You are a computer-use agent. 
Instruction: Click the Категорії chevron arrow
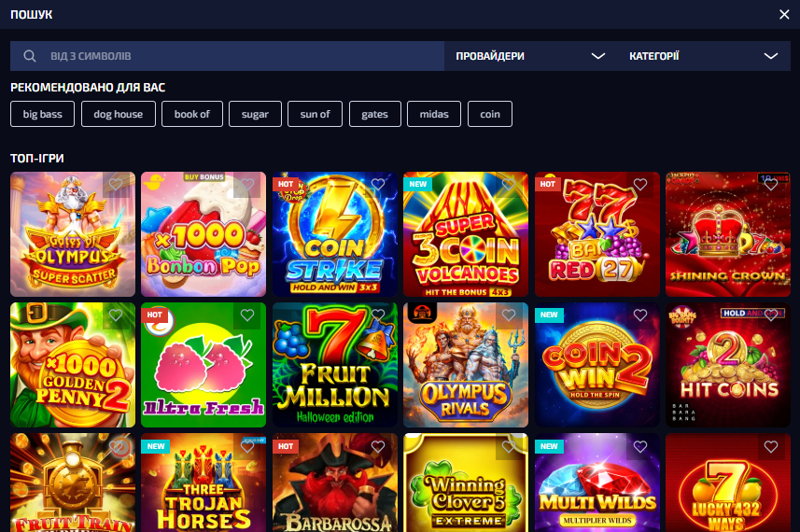tap(771, 56)
